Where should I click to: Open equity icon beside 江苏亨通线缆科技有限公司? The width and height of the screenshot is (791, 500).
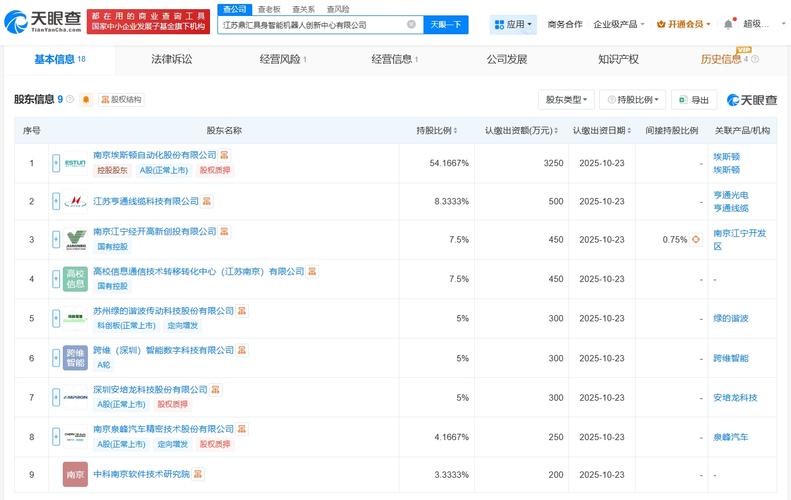(x=207, y=201)
